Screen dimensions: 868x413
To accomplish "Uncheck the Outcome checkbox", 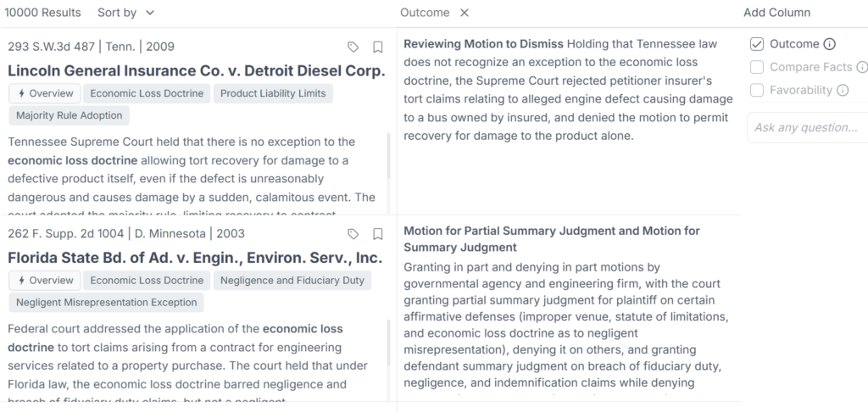I will (x=757, y=44).
